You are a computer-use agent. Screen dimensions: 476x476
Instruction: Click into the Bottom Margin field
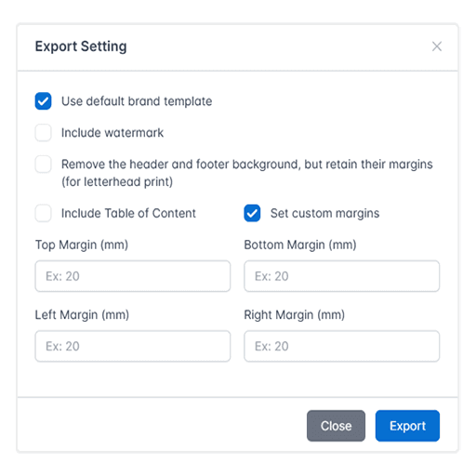[x=341, y=276]
